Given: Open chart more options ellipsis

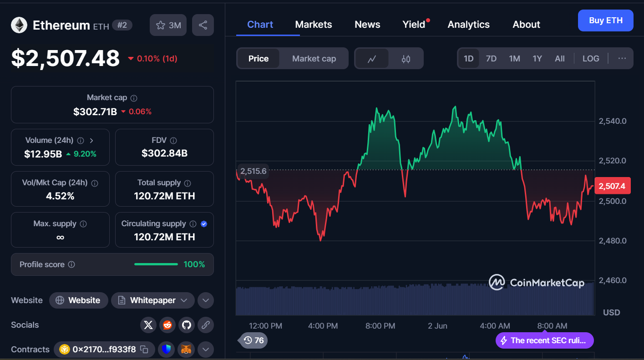Looking at the screenshot, I should point(622,59).
